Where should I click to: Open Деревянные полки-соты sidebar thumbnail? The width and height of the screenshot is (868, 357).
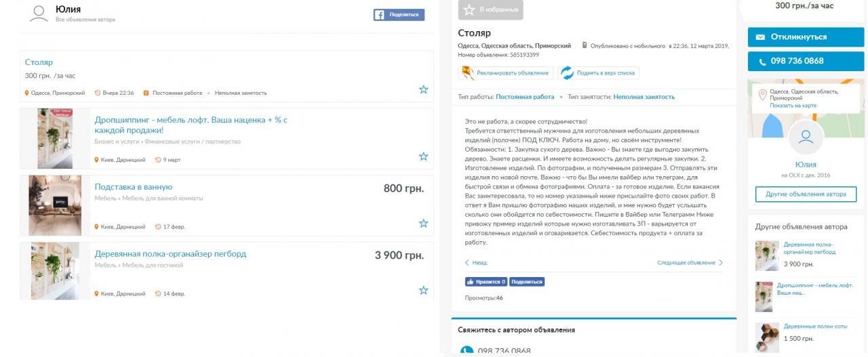pyautogui.click(x=767, y=337)
